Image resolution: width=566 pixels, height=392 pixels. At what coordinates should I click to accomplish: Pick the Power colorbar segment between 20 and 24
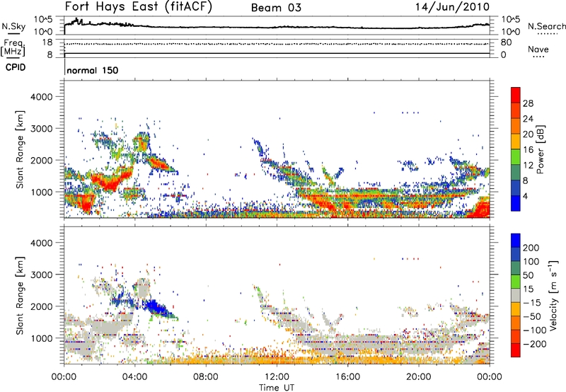coord(516,126)
